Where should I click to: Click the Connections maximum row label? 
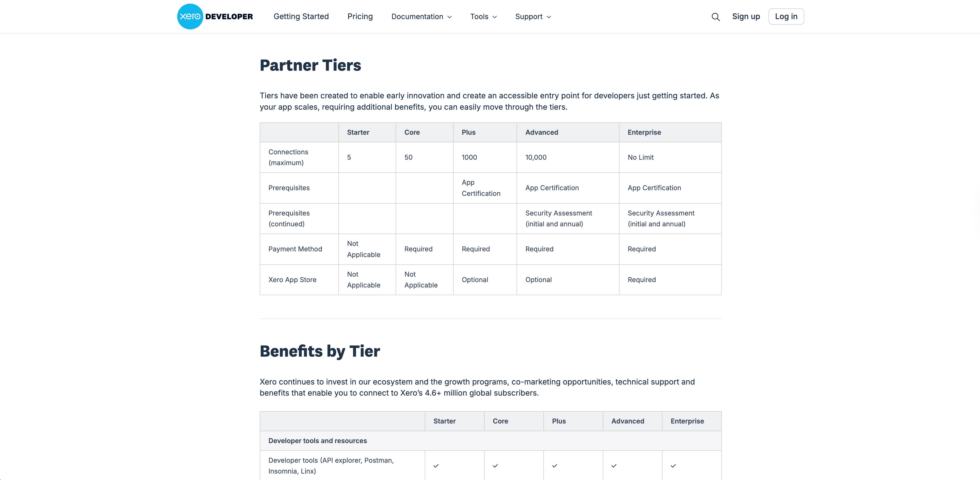[x=288, y=157]
